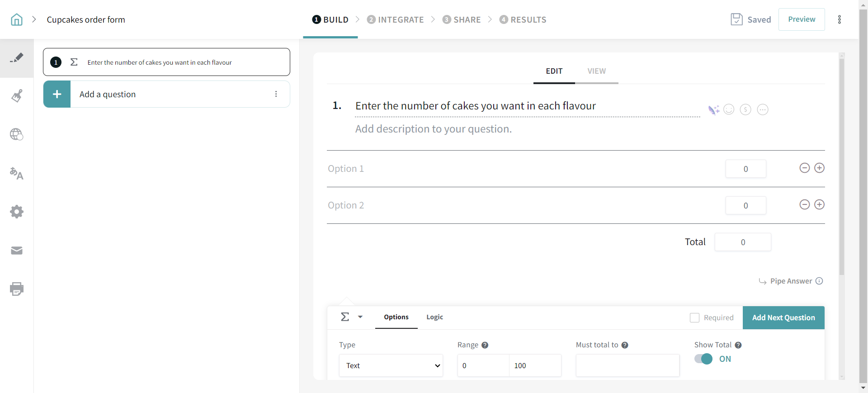Turn off the Show Total toggle
This screenshot has height=393, width=868.
pyautogui.click(x=703, y=359)
